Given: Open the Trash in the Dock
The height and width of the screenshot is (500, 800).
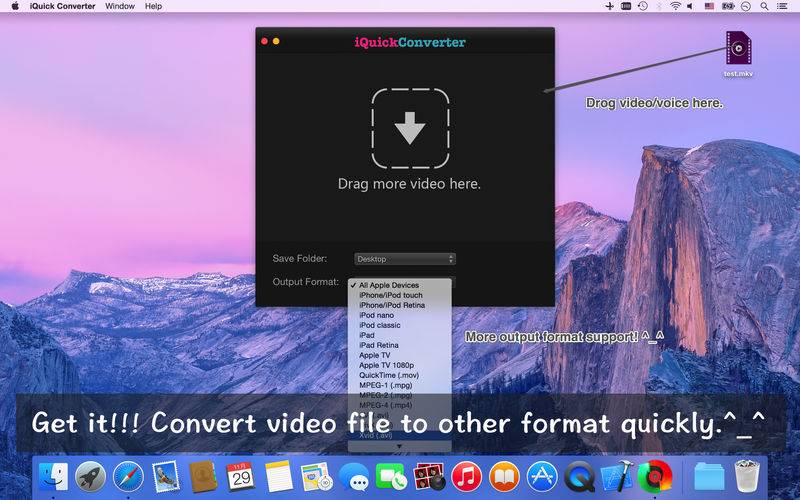Looking at the screenshot, I should tap(747, 477).
